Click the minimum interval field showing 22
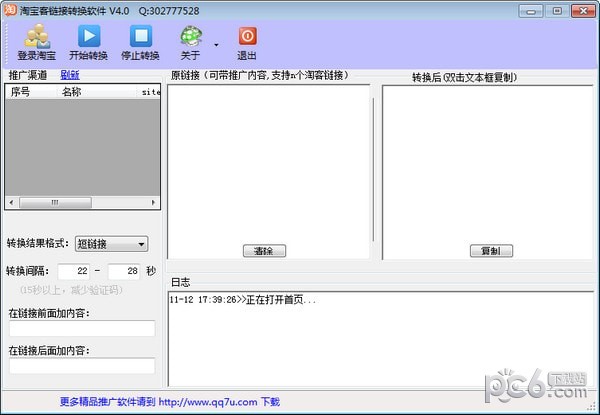Viewport: 600px width, 415px height. coord(73,271)
